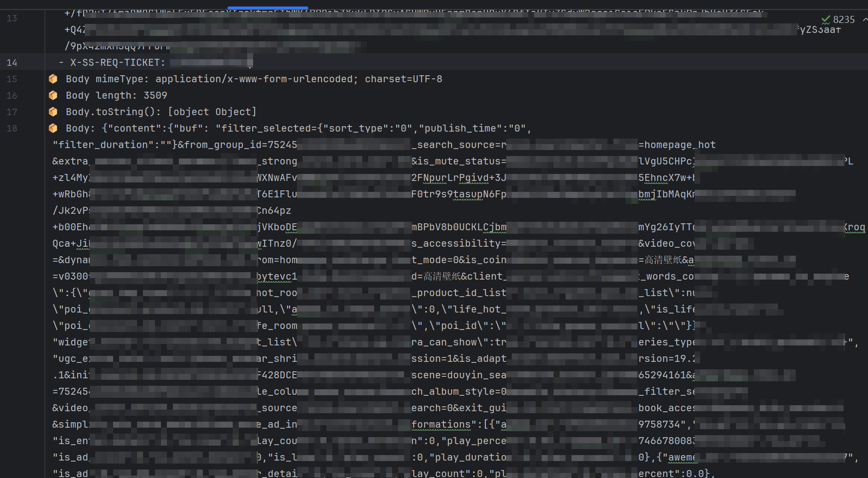Click the up chevron next to 8235
This screenshot has width=868, height=478.
tap(865, 19)
